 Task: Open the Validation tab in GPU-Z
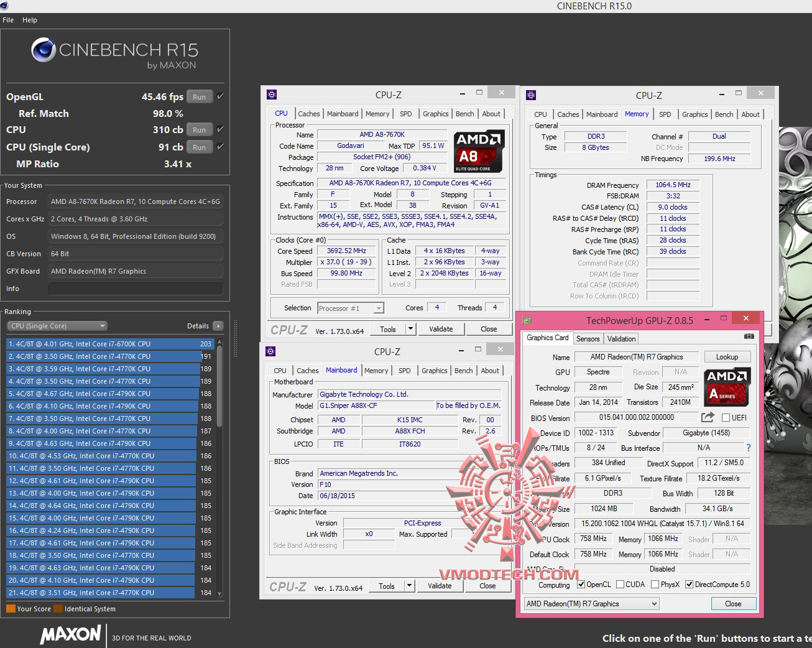[621, 339]
